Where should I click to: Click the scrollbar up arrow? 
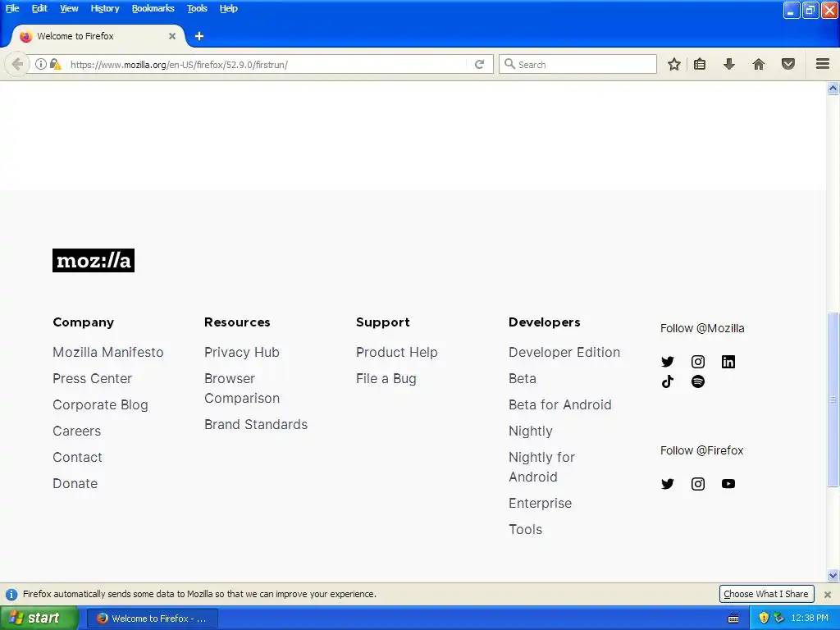pos(833,88)
